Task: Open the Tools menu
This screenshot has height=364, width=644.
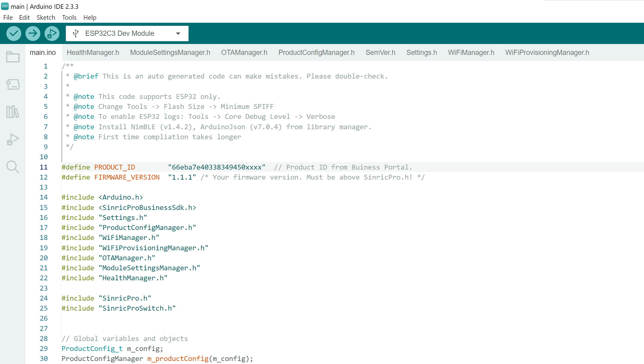Action: [69, 17]
